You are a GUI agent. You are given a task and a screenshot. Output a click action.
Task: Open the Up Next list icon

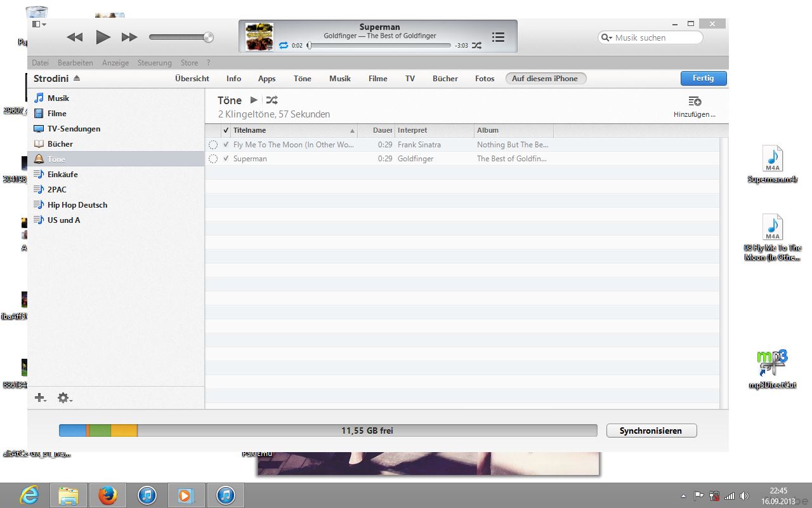tap(499, 37)
